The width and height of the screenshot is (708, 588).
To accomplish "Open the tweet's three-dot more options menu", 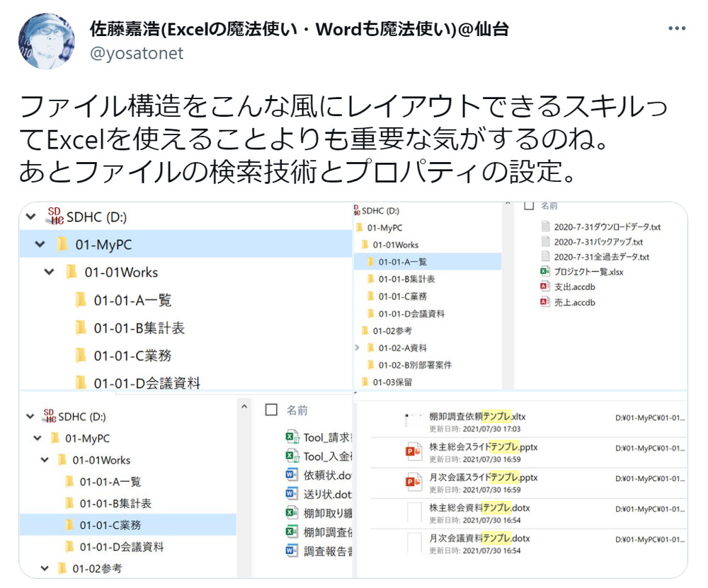I will tap(676, 29).
